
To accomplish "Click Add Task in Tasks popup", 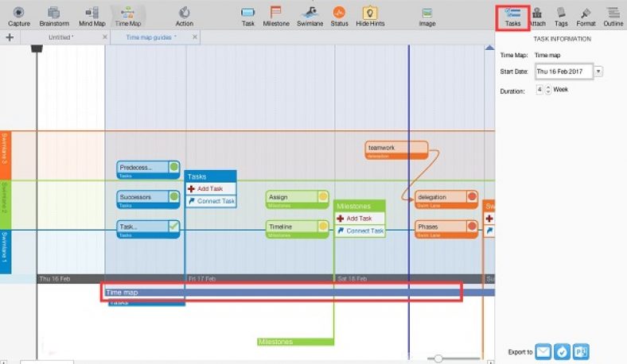I will pyautogui.click(x=211, y=188).
